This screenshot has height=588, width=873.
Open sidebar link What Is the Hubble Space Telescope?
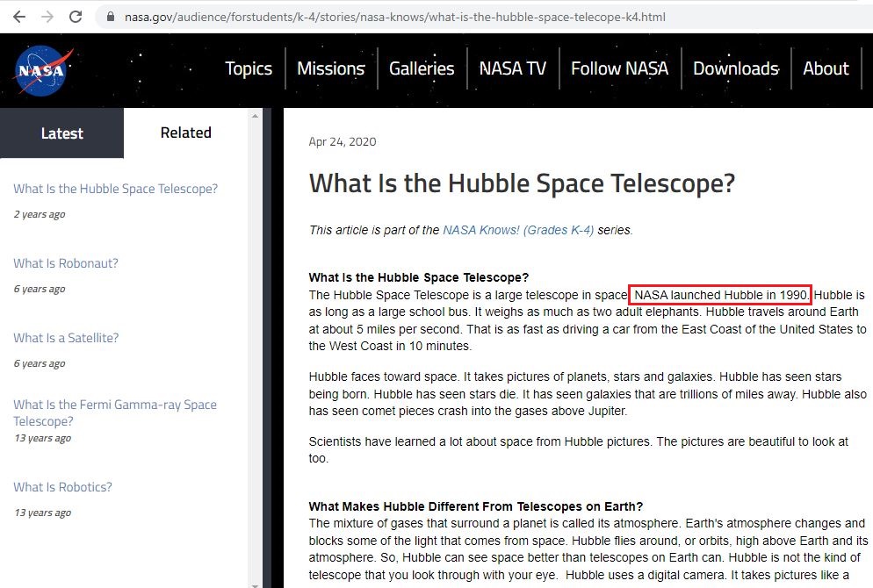(x=115, y=189)
